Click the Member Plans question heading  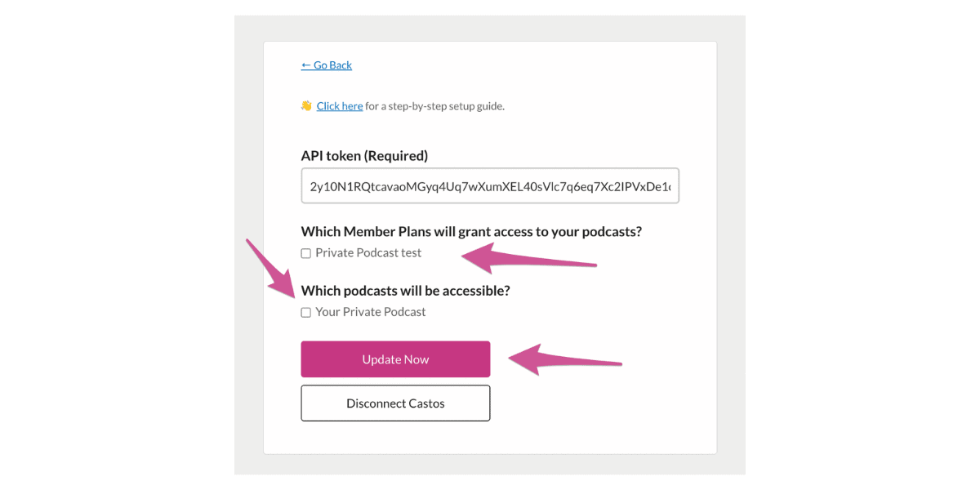click(471, 232)
